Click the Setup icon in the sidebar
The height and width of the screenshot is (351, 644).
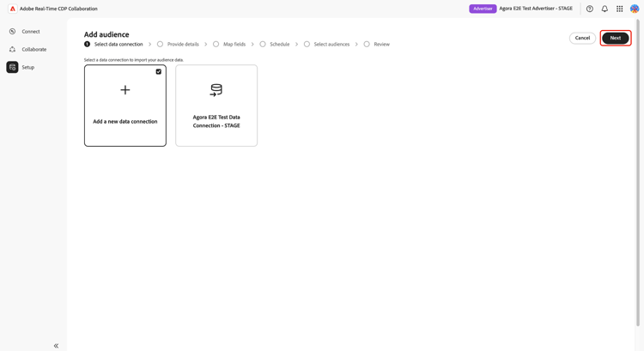[x=12, y=67]
